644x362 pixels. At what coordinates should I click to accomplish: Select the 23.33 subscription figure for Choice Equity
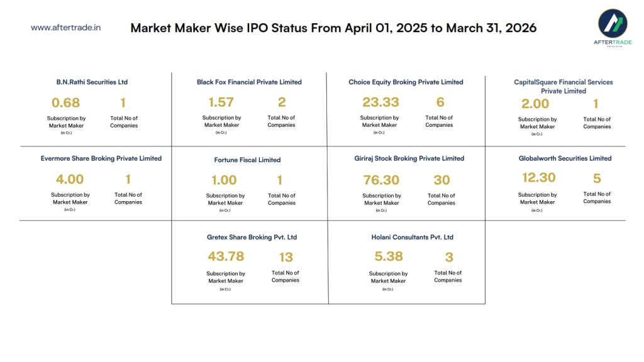click(x=380, y=102)
